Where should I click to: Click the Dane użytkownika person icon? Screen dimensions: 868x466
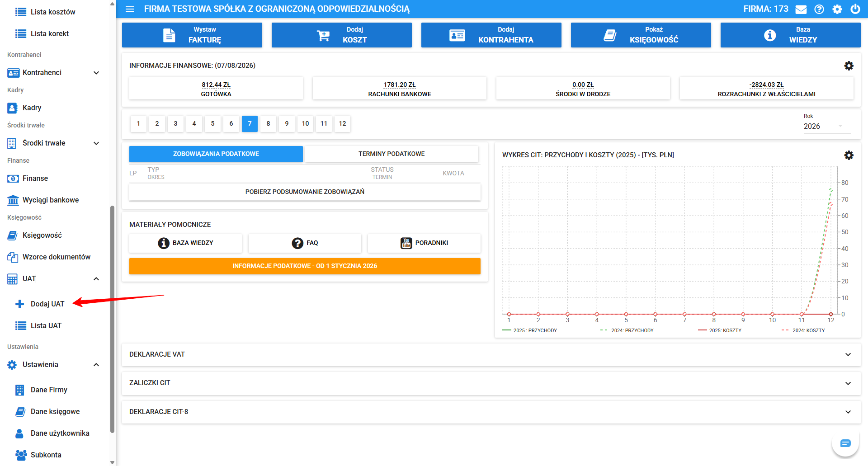click(19, 433)
